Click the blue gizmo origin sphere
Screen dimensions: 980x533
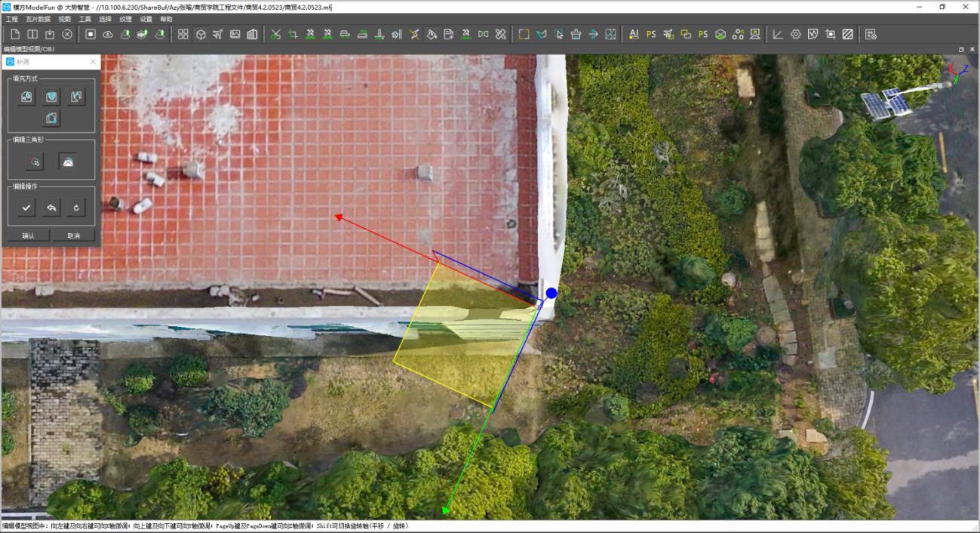[x=551, y=293]
